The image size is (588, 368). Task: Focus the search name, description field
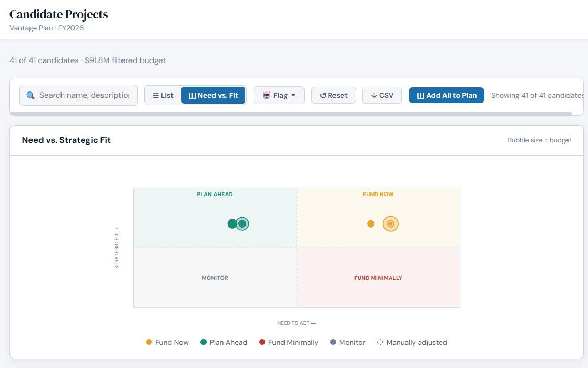pos(79,95)
